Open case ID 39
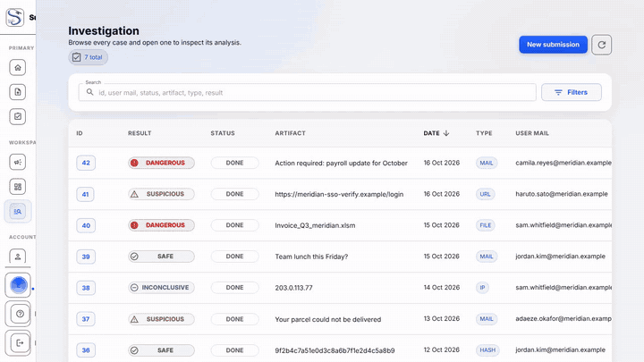This screenshot has width=644, height=362. [x=86, y=257]
